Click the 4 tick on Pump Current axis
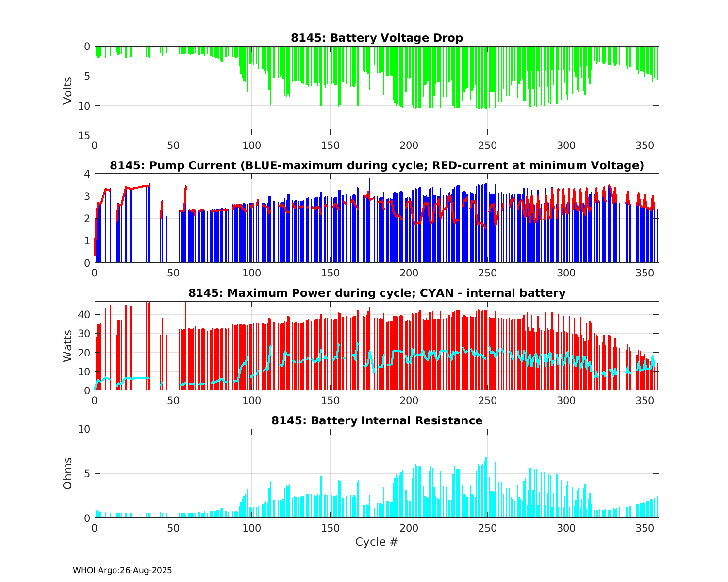728x582 pixels. pyautogui.click(x=87, y=174)
